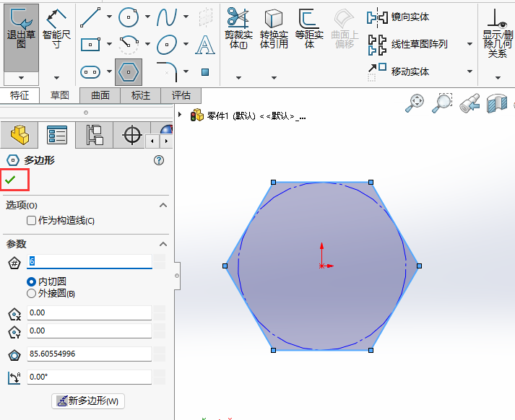515x420 pixels.
Task: Switch to the 特征 features tab
Action: coord(20,95)
